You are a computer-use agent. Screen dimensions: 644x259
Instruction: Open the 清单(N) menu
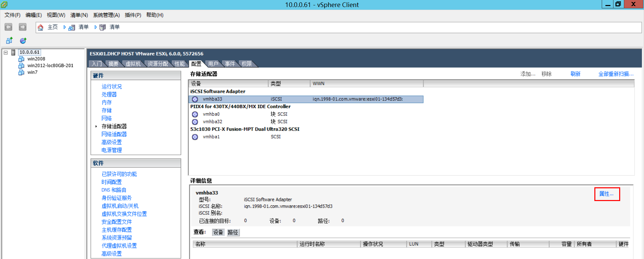(x=79, y=15)
